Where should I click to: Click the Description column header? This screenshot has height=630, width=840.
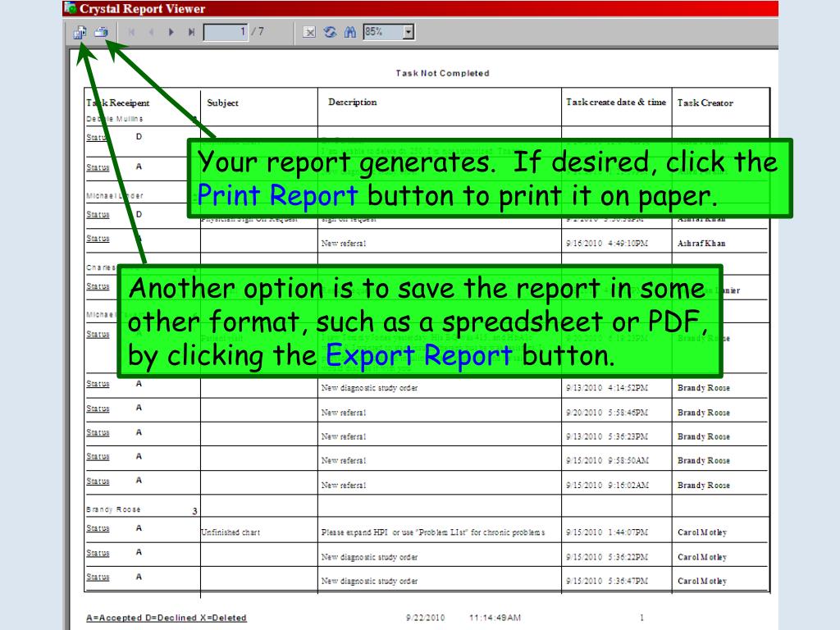coord(352,102)
